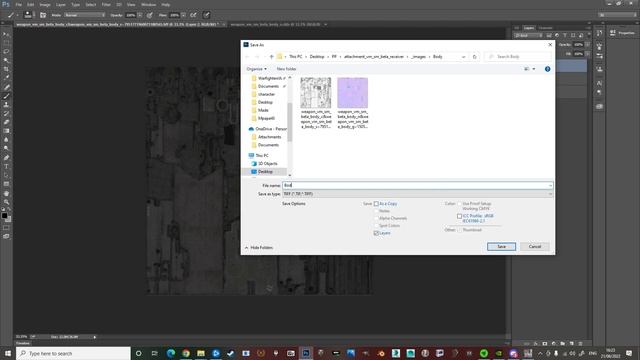Select the Dodge tool
Image resolution: width=640 pixels, height=360 pixels.
pyautogui.click(x=6, y=149)
